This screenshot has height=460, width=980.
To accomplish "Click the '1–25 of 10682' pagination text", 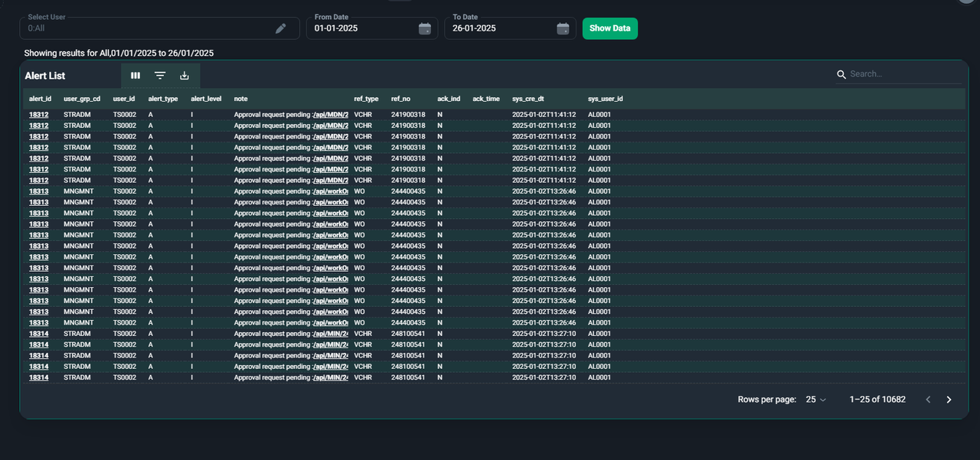I will [877, 400].
